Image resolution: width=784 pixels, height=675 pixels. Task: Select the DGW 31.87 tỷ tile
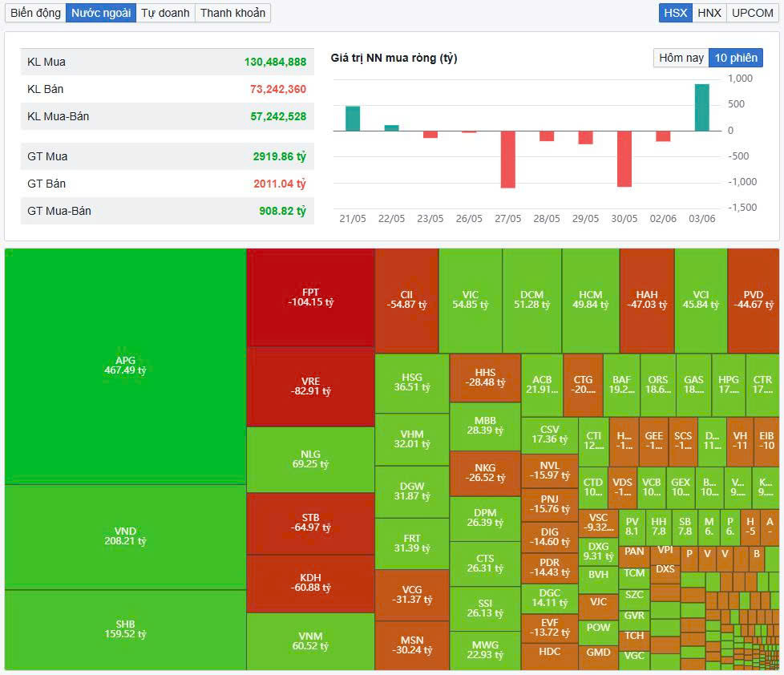(412, 491)
